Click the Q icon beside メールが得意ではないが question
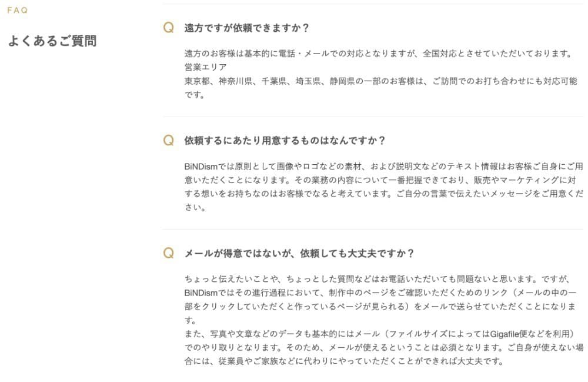This screenshot has width=588, height=382. point(168,253)
